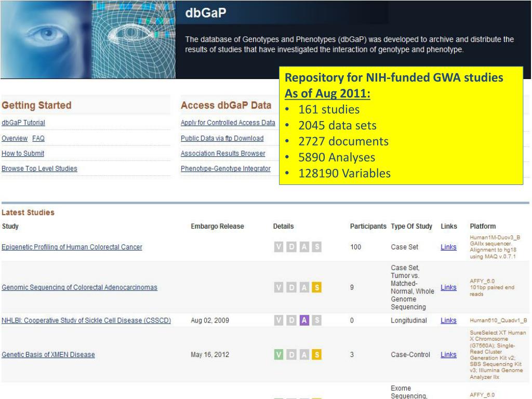Click yellow S icon in Colorectal Adenocarcinomas row
This screenshot has height=399, width=532.
(316, 287)
